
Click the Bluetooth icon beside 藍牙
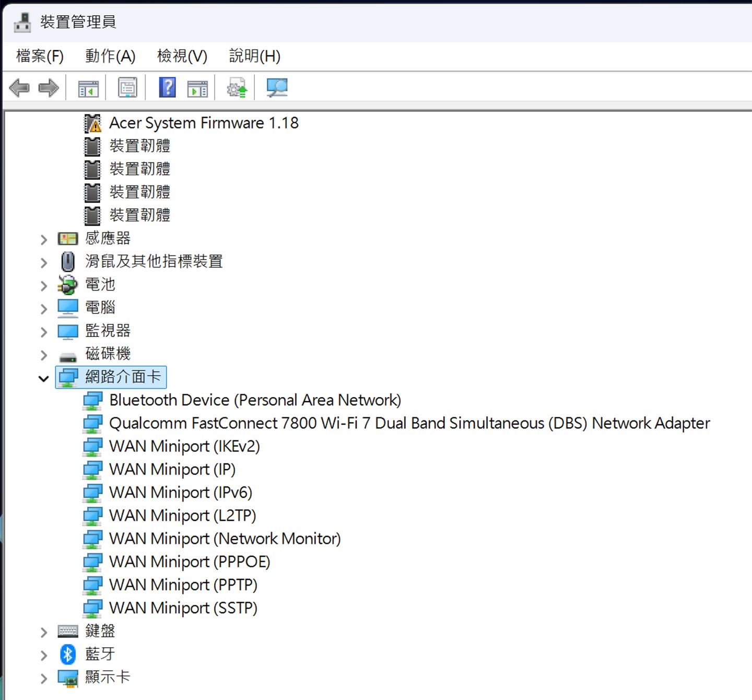[x=68, y=654]
